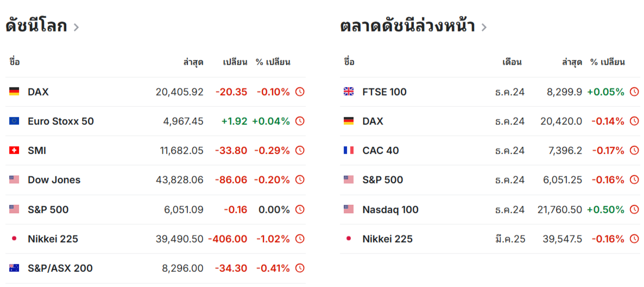Click clock icon in Nasdaq 100 futures row
Image resolution: width=644 pixels, height=287 pixels.
pyautogui.click(x=635, y=210)
